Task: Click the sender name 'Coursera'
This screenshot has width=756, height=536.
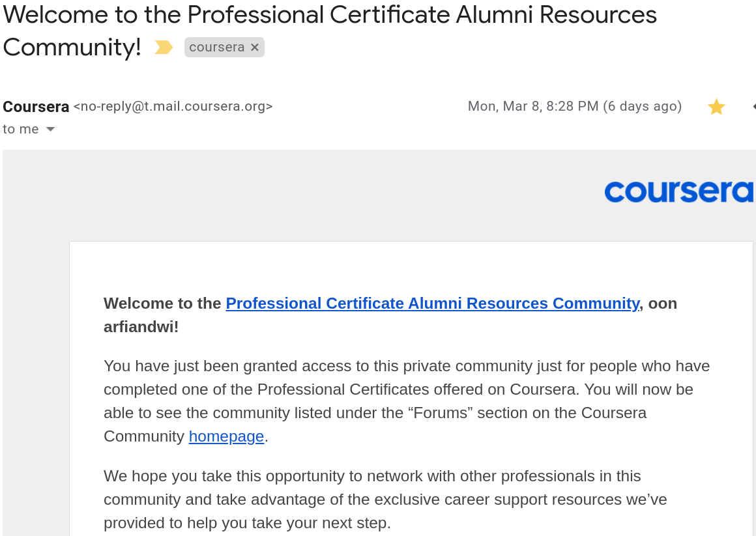Action: pyautogui.click(x=36, y=106)
